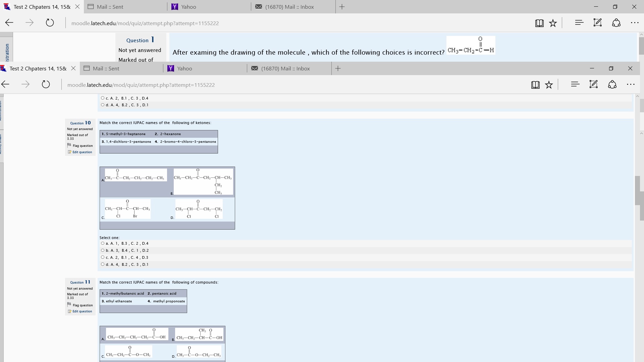Click Question 11 structure A pentanoic chain image

click(137, 334)
